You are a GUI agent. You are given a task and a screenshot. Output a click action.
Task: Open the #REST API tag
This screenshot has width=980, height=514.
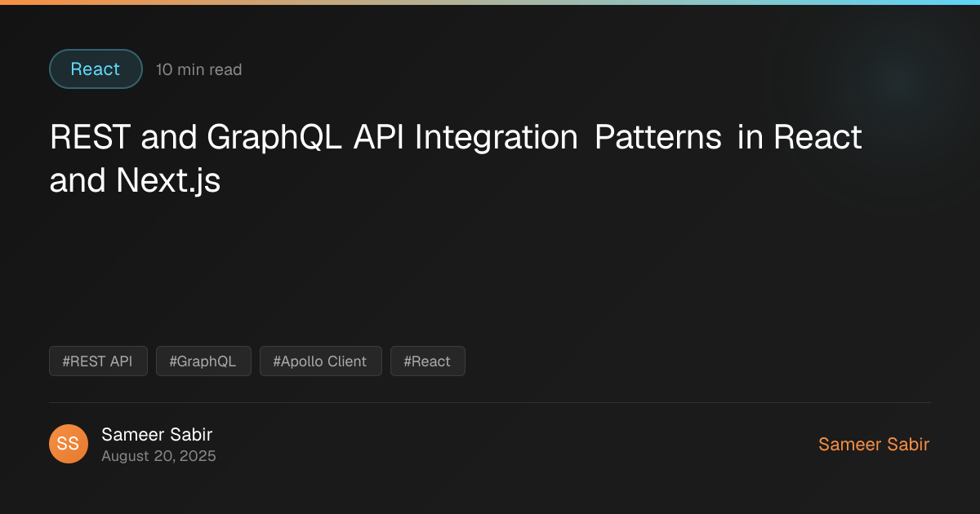point(98,361)
